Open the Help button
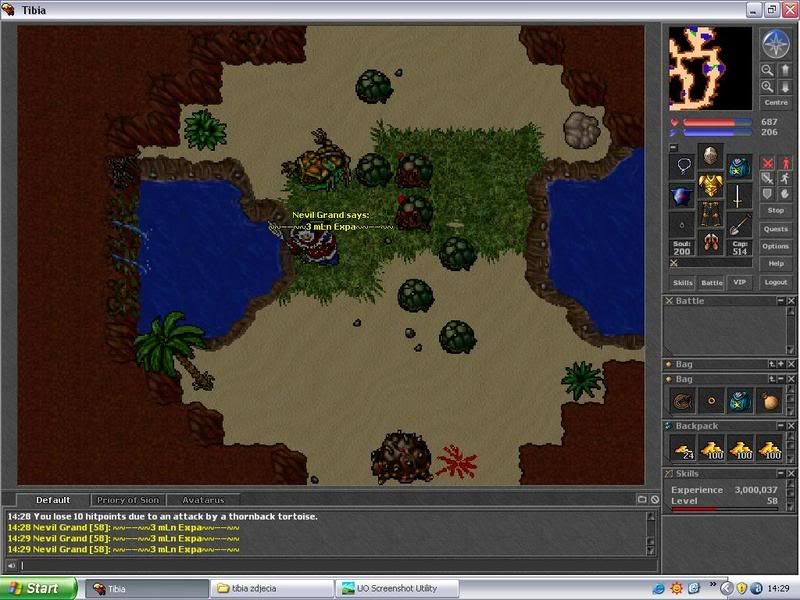This screenshot has width=800, height=600. coord(776,264)
